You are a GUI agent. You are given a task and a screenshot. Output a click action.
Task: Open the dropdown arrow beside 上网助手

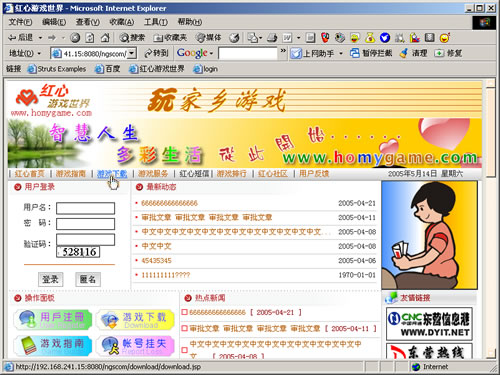(341, 53)
